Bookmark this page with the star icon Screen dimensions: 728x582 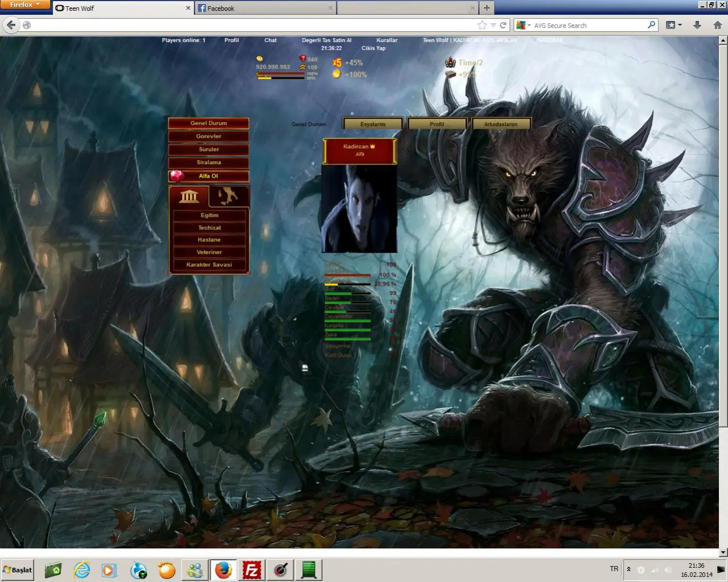(482, 25)
